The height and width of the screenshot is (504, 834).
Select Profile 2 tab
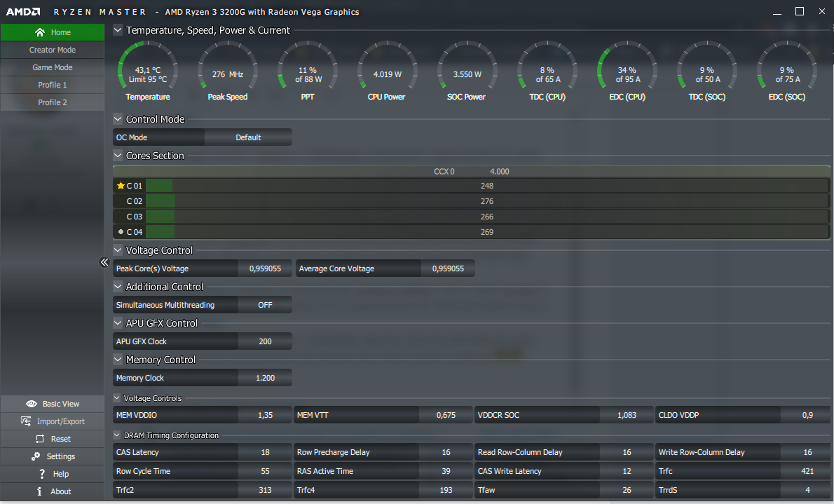(x=53, y=103)
